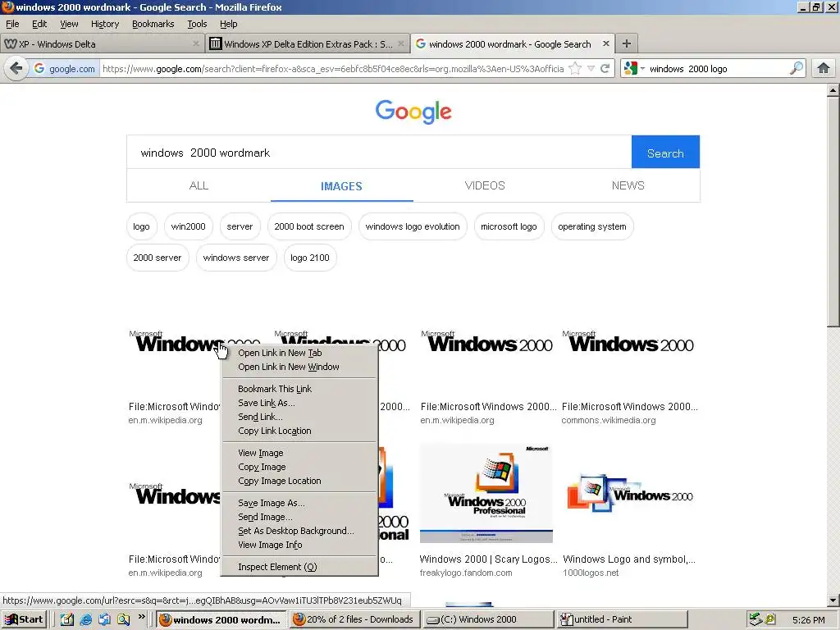Open the View menu
840x630 pixels.
[x=69, y=24]
